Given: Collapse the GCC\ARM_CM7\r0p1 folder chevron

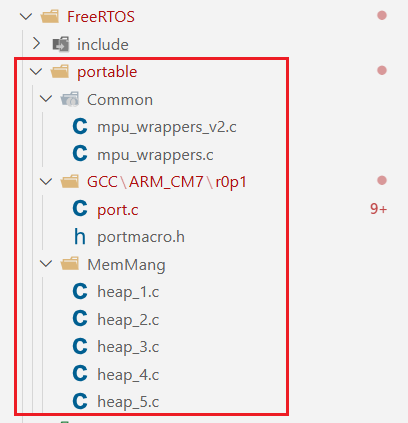Looking at the screenshot, I should [46, 182].
